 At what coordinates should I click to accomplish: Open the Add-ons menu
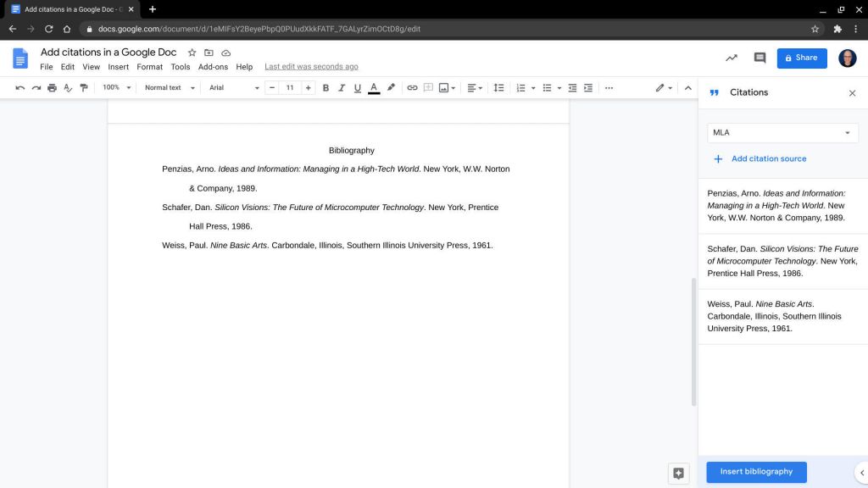[x=213, y=67]
